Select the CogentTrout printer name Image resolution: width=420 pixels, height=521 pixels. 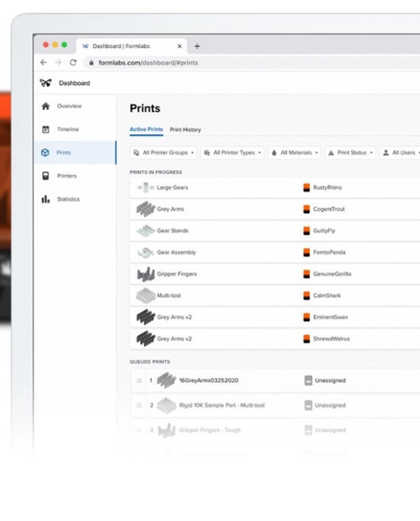(329, 209)
